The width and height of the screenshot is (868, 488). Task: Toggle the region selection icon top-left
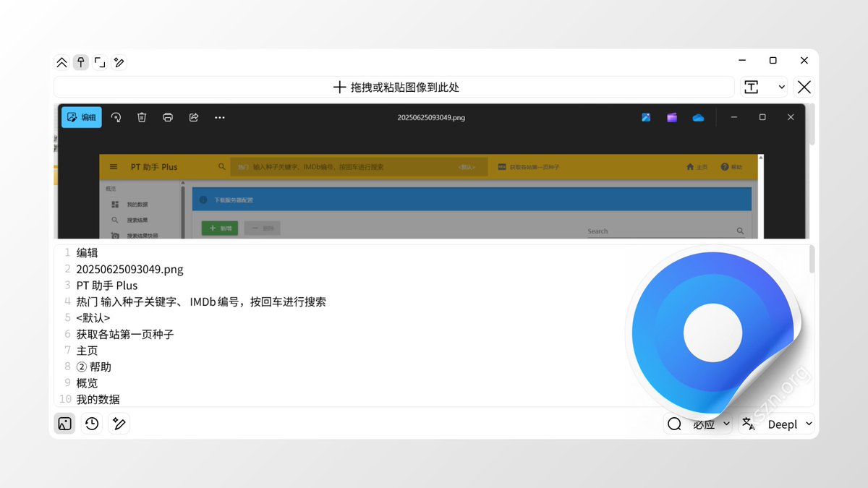[x=99, y=62]
